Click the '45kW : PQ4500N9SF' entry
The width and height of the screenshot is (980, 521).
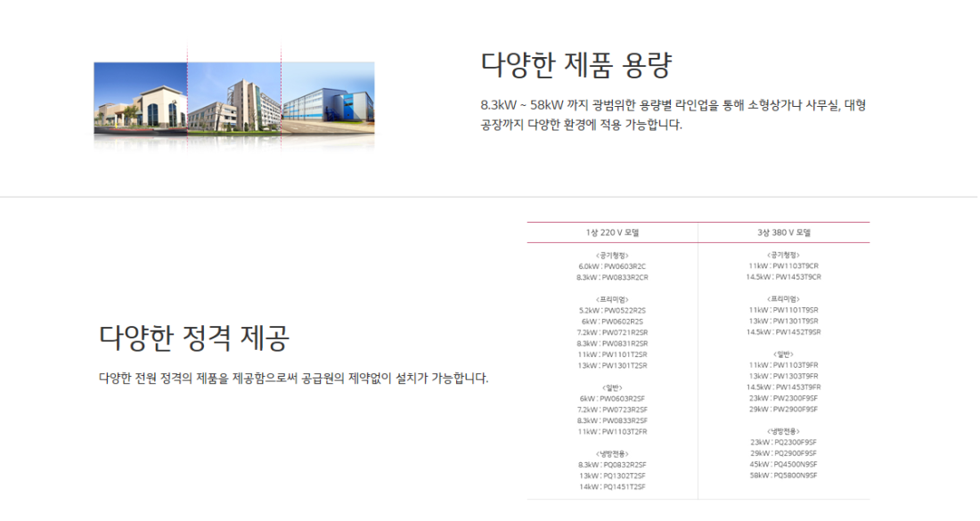pos(784,464)
